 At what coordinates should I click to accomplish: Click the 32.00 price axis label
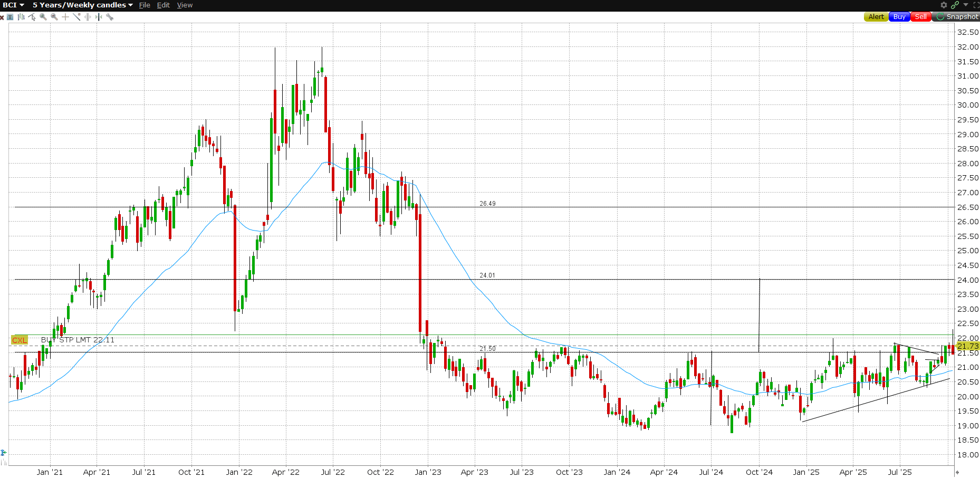(968, 47)
